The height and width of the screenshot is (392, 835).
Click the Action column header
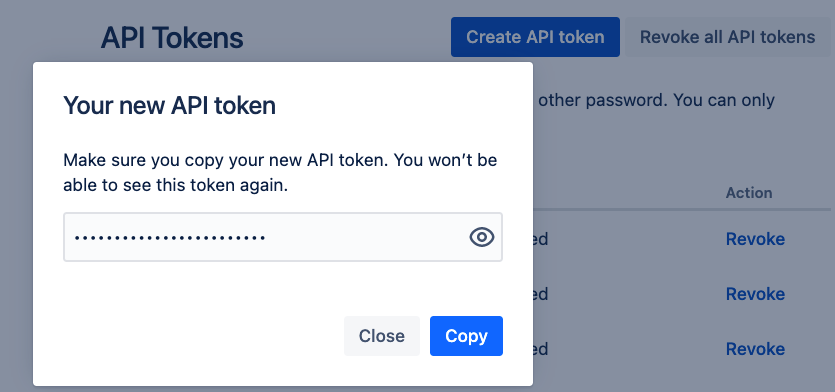pos(749,193)
